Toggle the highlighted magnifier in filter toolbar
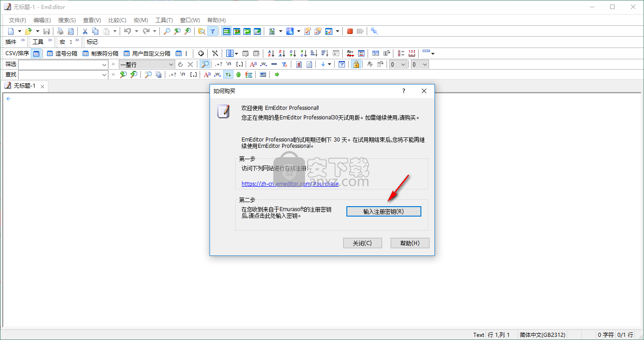644x340 pixels. [x=205, y=64]
